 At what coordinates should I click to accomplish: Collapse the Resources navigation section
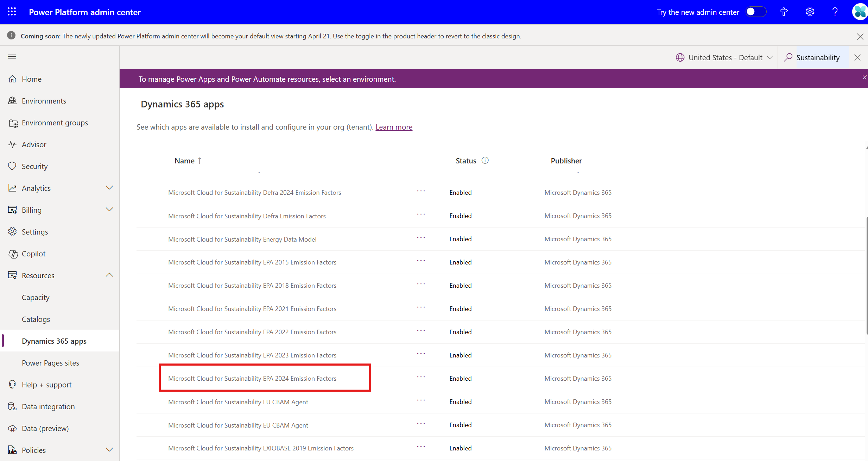(109, 275)
